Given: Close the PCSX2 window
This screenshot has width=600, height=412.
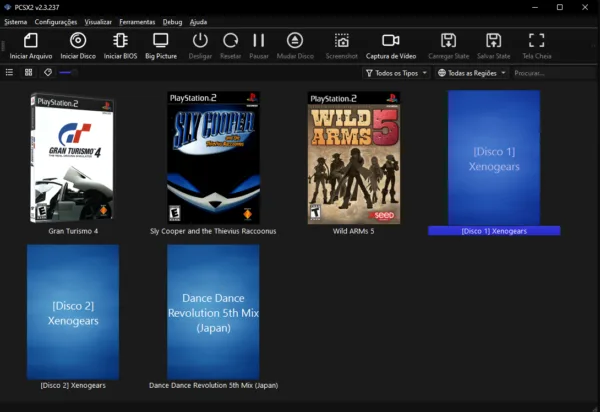Looking at the screenshot, I should [585, 7].
